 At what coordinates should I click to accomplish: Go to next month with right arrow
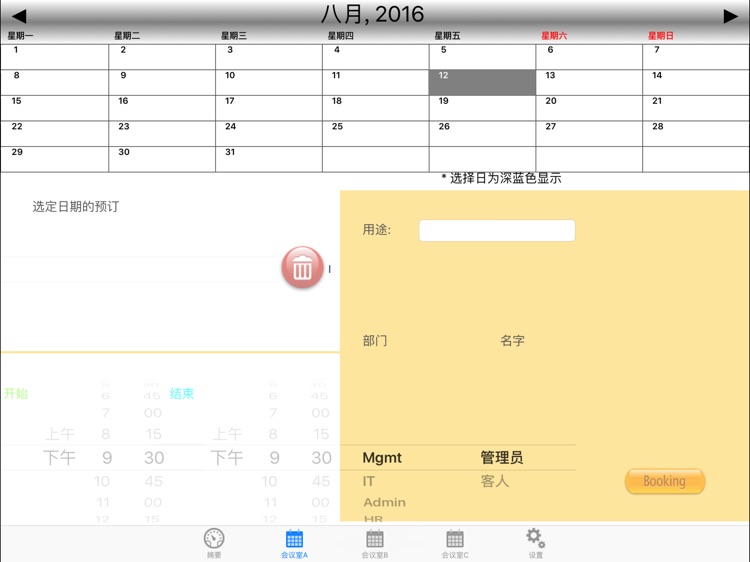(730, 16)
